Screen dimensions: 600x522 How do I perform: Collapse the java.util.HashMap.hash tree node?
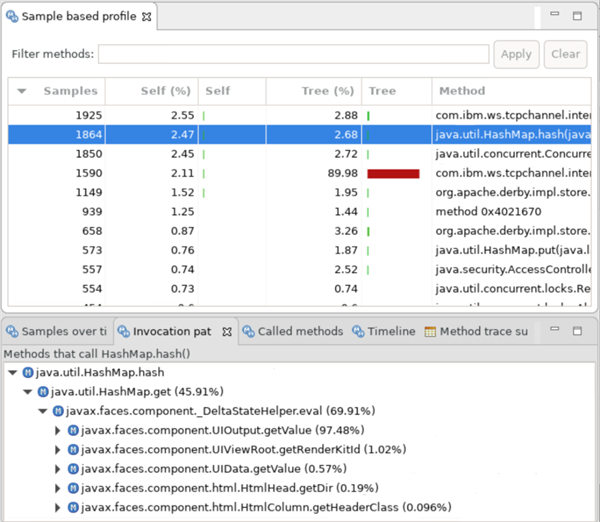[13, 372]
